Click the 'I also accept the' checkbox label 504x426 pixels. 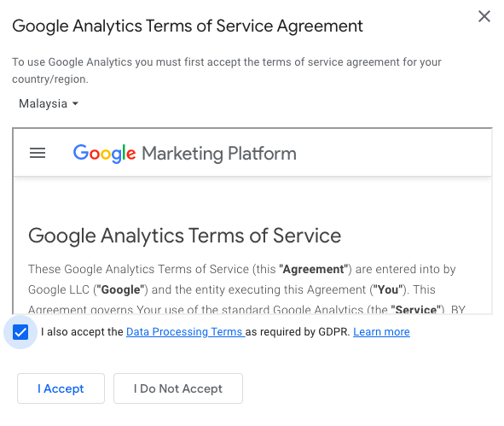pos(82,332)
